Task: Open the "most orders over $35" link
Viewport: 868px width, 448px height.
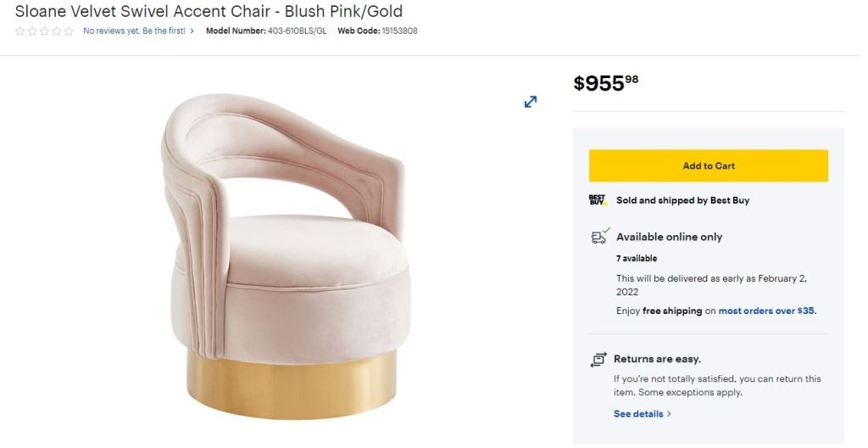Action: pyautogui.click(x=766, y=311)
